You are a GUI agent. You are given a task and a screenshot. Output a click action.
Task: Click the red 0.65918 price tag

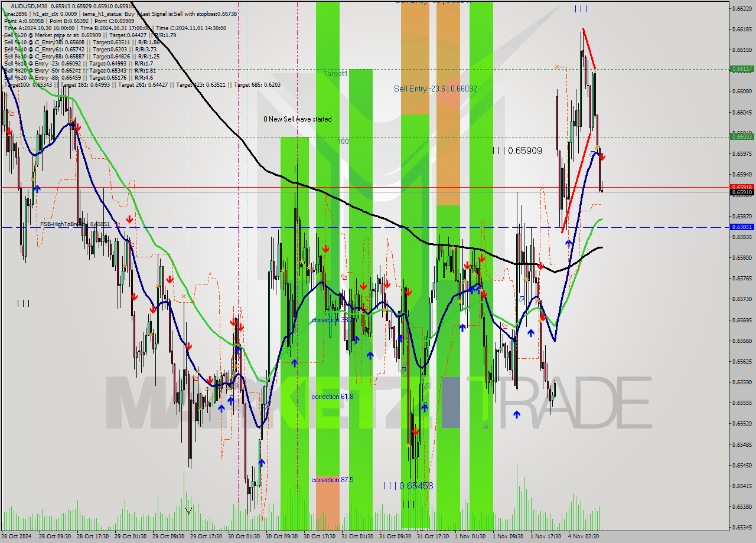click(x=742, y=187)
